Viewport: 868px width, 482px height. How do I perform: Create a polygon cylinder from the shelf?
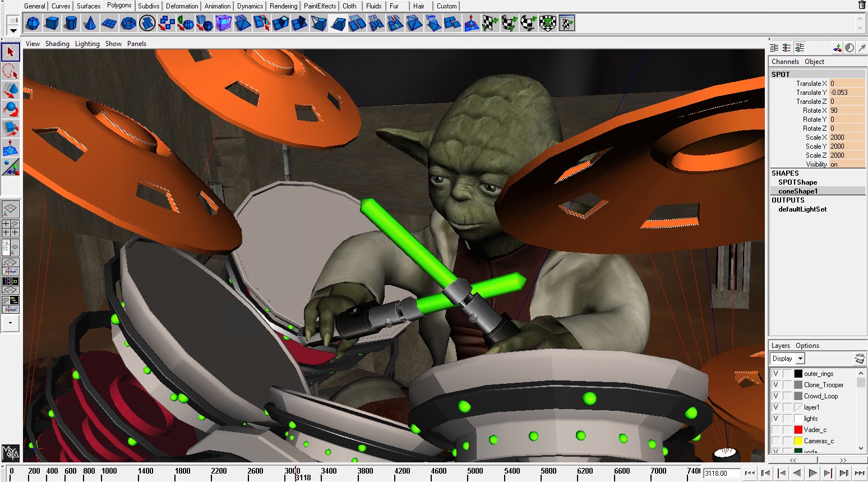(x=71, y=24)
